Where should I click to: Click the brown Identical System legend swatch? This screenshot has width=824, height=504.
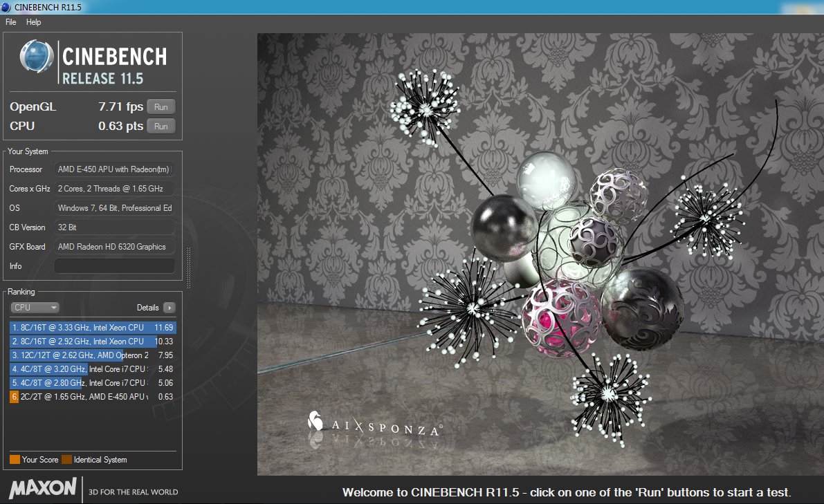coord(66,459)
